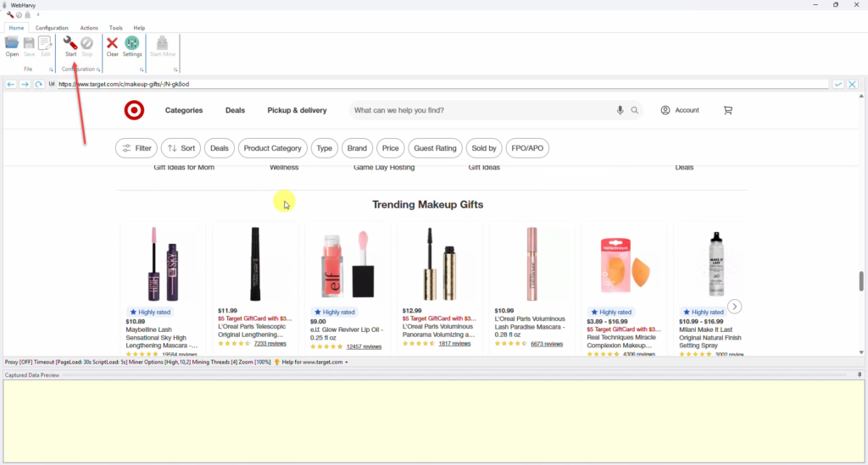868x465 pixels.
Task: Click the FPO/APO filter pill
Action: coord(527,148)
